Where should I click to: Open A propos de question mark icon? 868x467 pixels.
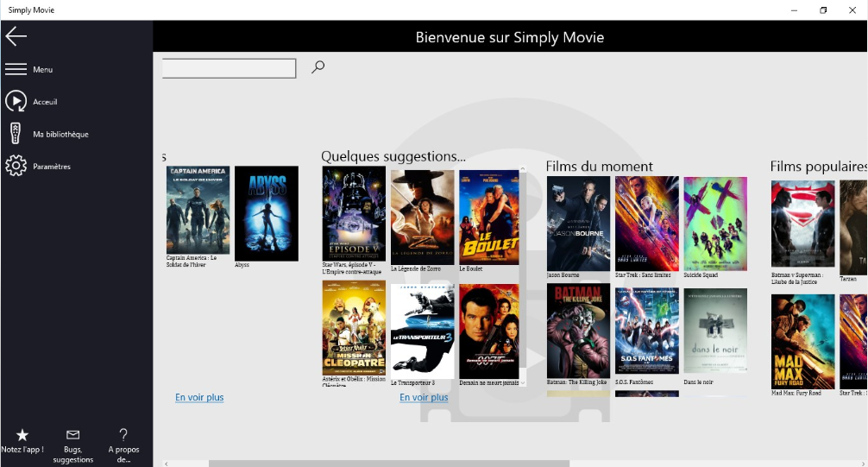123,434
